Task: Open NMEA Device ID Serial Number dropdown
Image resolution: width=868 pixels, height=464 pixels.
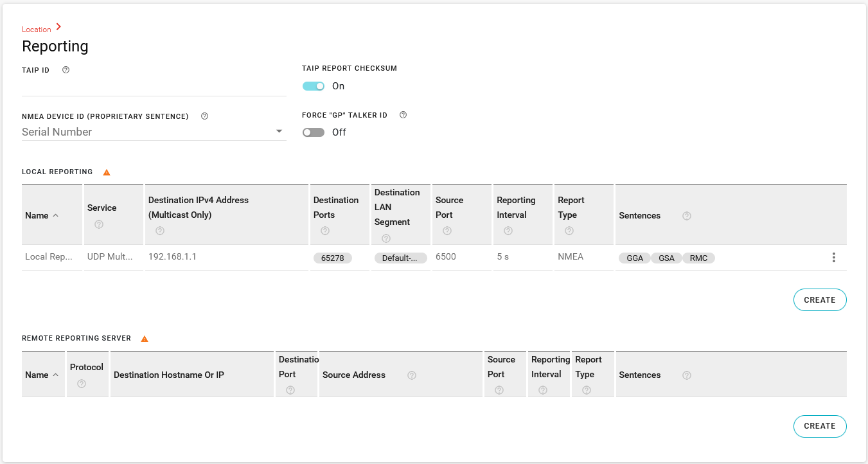Action: pos(154,132)
